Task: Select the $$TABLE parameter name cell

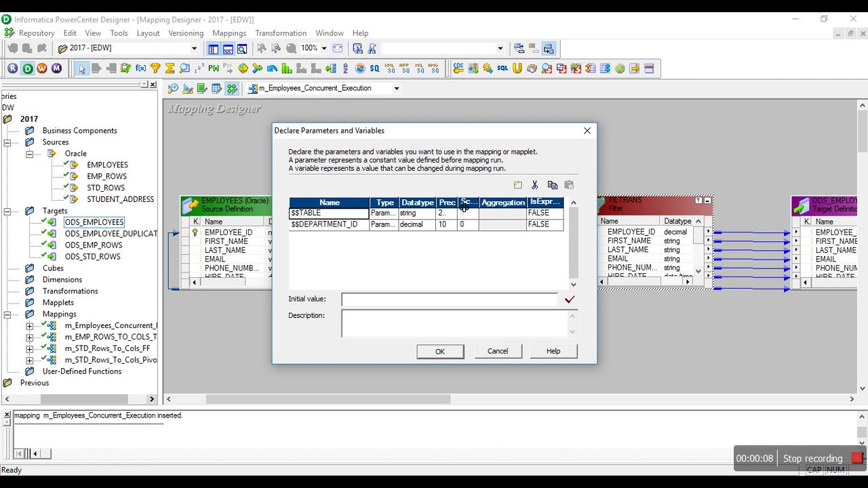Action: coord(329,213)
